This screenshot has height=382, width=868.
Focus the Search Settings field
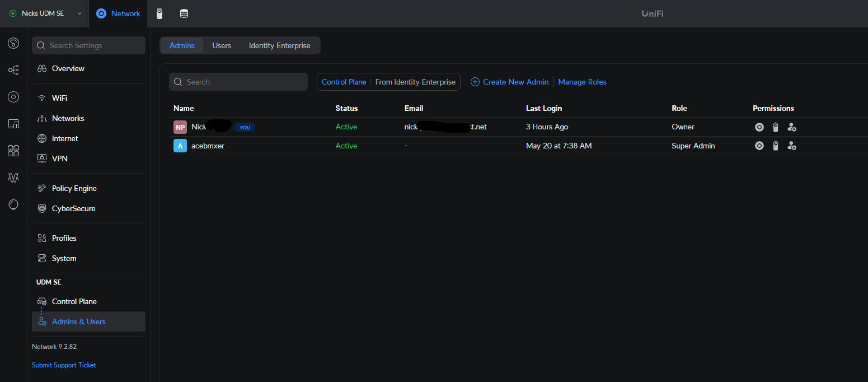pyautogui.click(x=88, y=45)
